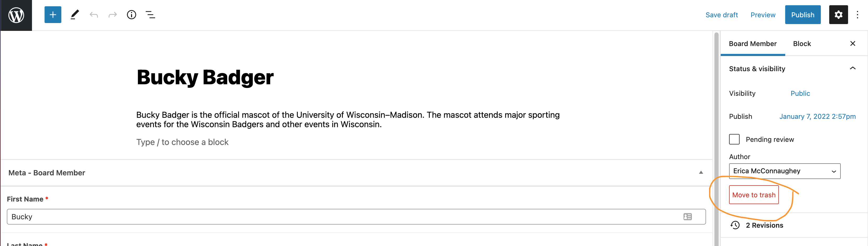Viewport: 868px width, 246px height.
Task: Open the List View icon
Action: tap(150, 15)
